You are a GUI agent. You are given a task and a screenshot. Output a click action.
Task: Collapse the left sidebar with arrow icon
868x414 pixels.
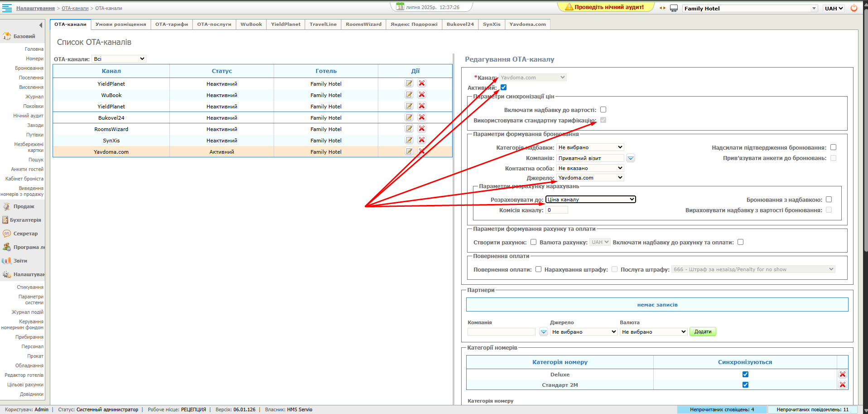coord(40,25)
